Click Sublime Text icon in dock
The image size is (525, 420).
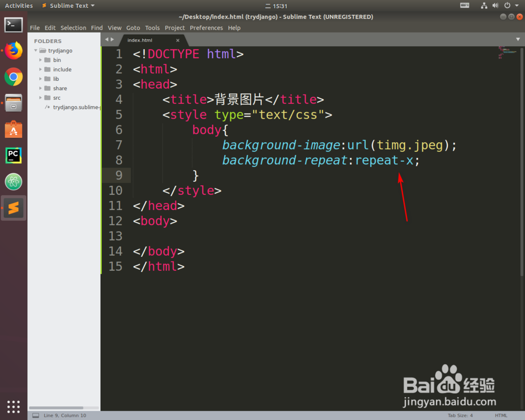tap(14, 208)
